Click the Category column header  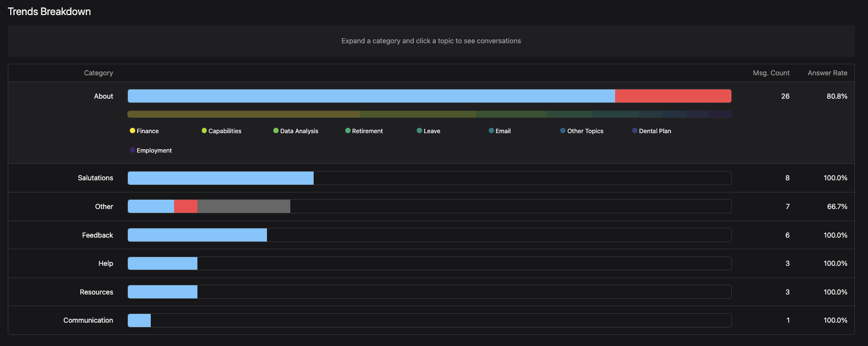coord(98,73)
